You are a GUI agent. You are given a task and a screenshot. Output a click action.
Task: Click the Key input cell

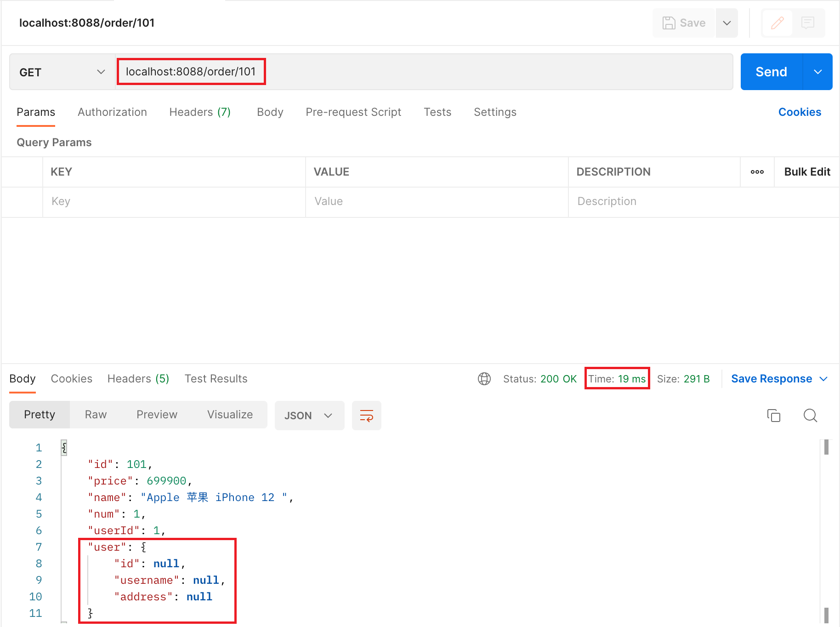tap(174, 202)
